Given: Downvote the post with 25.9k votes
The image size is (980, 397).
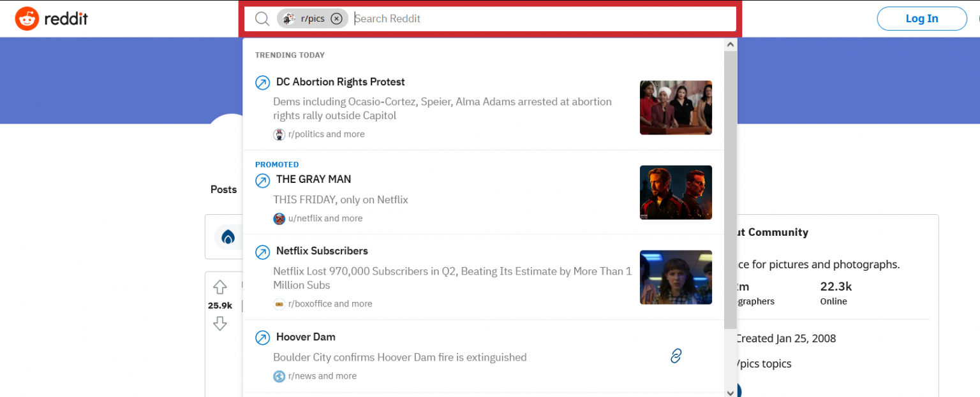Looking at the screenshot, I should tap(219, 324).
